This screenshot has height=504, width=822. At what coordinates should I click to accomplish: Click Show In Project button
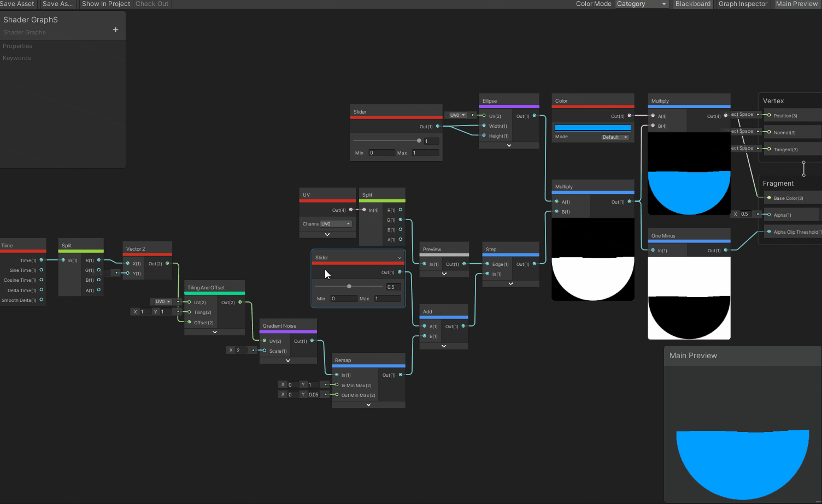click(106, 4)
